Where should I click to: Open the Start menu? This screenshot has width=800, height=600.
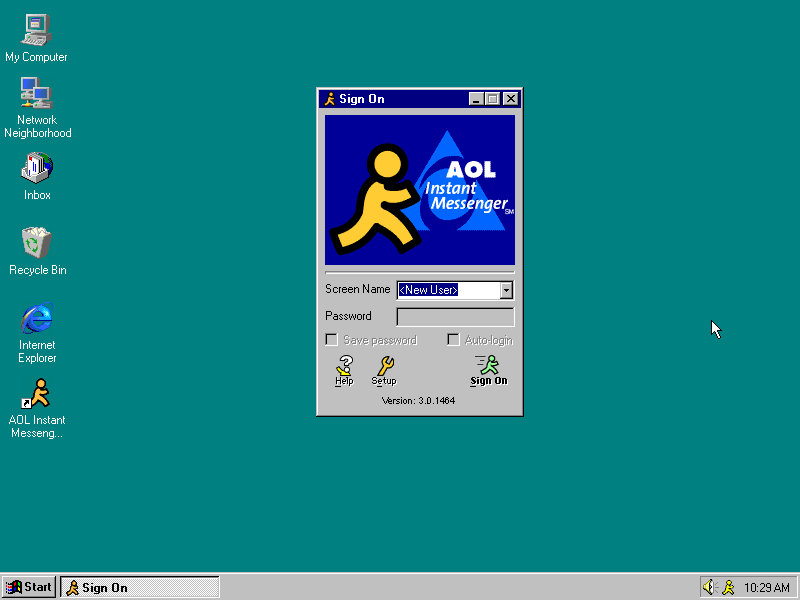[x=29, y=587]
